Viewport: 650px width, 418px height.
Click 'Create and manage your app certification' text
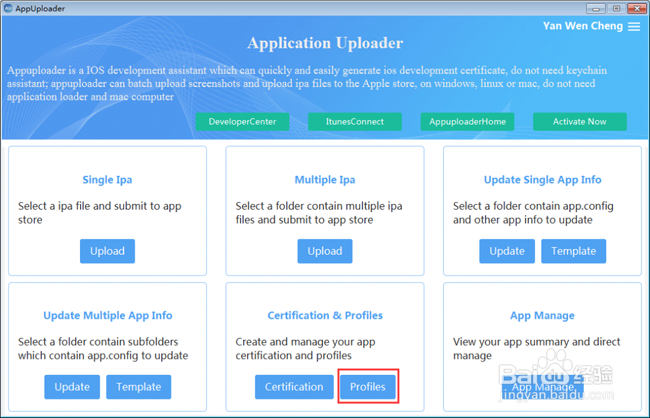(x=305, y=348)
